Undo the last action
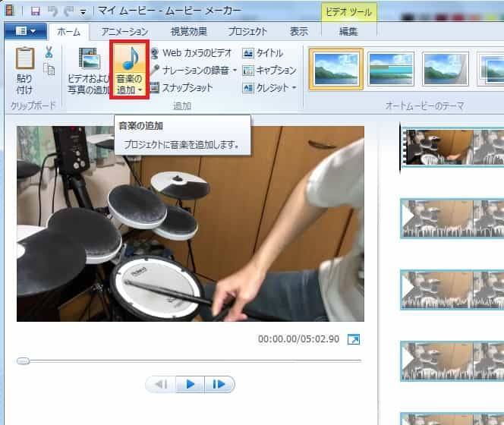This screenshot has height=425, width=504. coord(52,11)
